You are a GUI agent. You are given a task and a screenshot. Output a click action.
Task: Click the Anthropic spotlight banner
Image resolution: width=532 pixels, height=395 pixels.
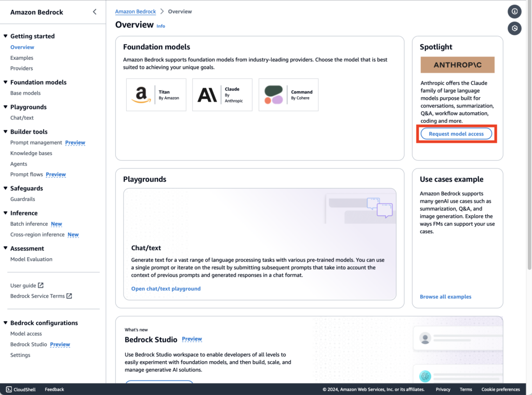pos(457,65)
